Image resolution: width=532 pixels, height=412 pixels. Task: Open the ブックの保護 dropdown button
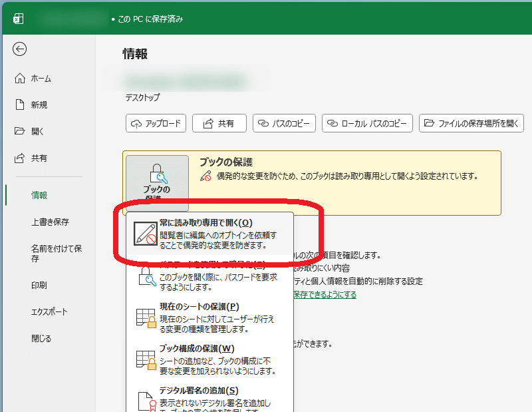point(157,183)
